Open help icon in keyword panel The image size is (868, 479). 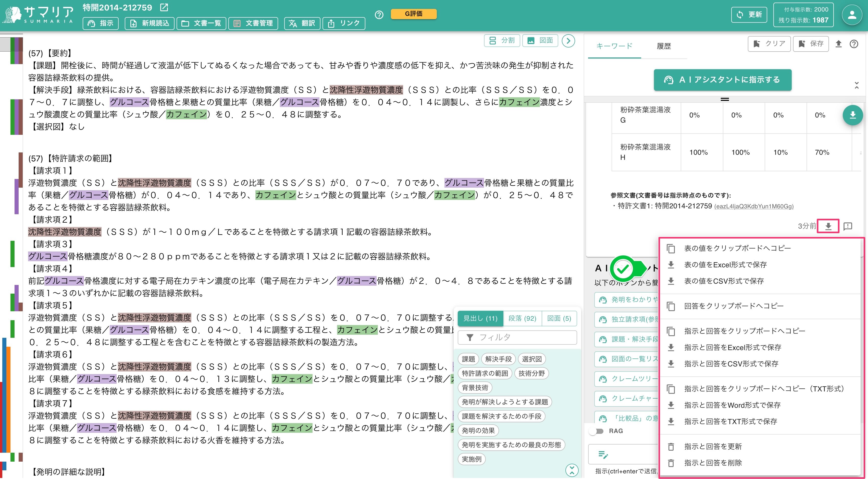tap(854, 44)
